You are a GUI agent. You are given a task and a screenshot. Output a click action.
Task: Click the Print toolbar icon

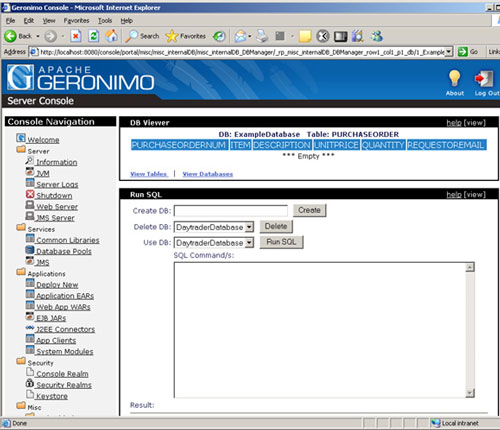pyautogui.click(x=262, y=36)
